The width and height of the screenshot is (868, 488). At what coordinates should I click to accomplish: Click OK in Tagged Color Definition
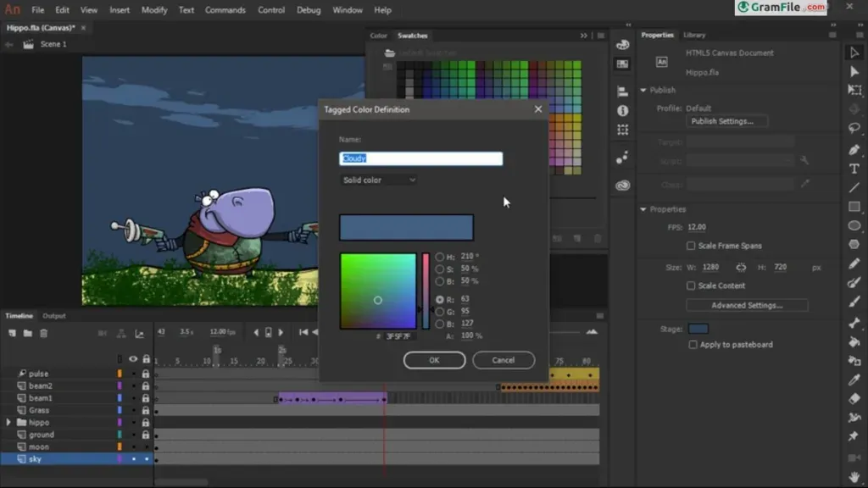(x=434, y=360)
